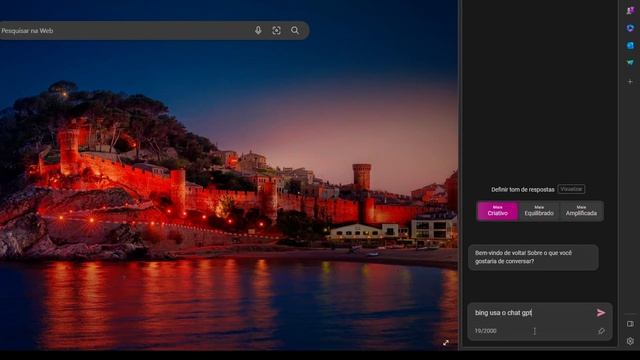Click the 'Bem-vindo de volta!' message bubble
Viewport: 640px width, 360px height.
coord(533,257)
